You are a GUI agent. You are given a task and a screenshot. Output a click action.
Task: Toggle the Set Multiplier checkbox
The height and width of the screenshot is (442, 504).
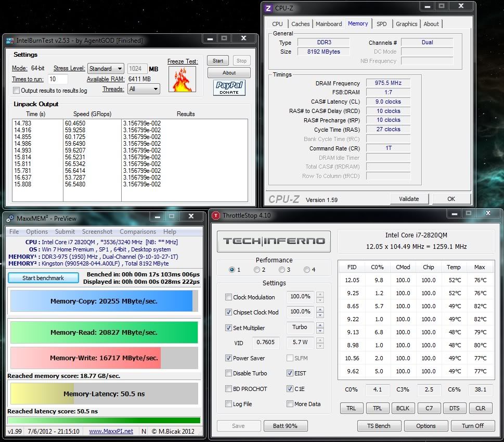point(228,328)
